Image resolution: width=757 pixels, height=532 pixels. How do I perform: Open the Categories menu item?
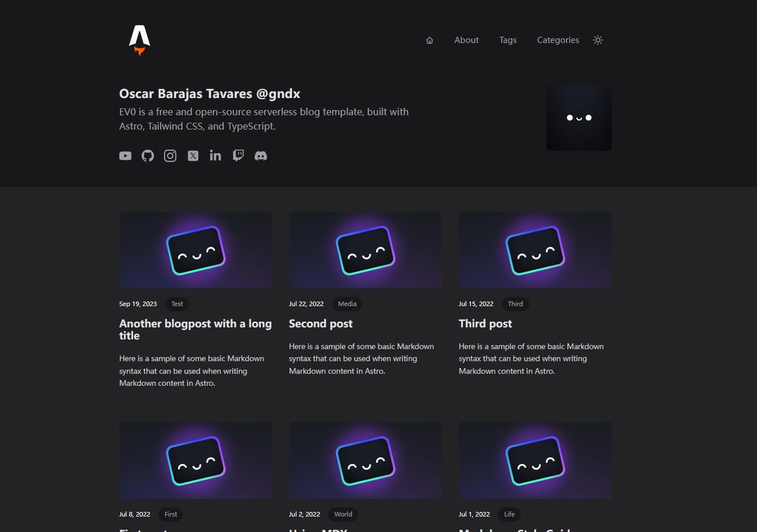(557, 40)
